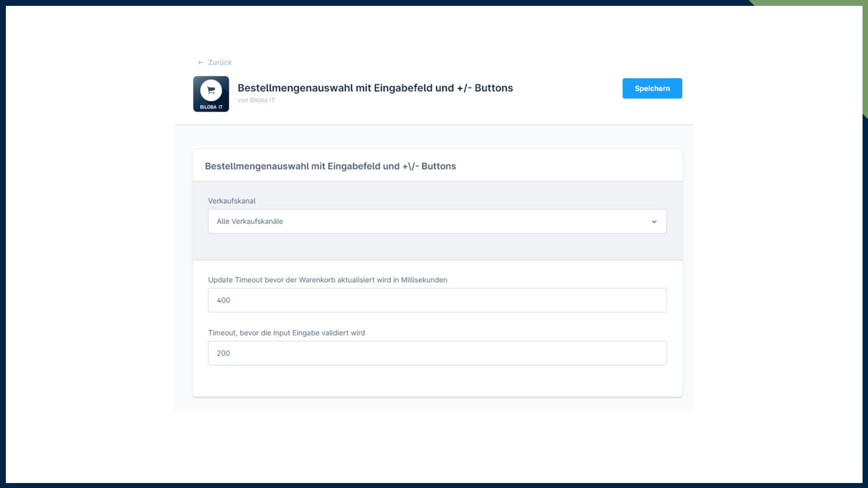868x488 pixels.
Task: Click the Biloba IT logo badge text
Action: point(211,108)
